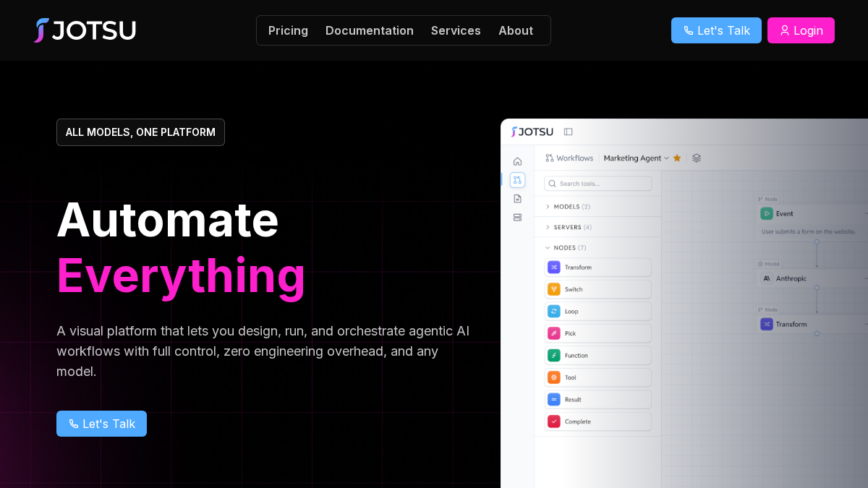Click the Let's Talk button below the hero text
Viewport: 868px width, 488px height.
point(101,424)
